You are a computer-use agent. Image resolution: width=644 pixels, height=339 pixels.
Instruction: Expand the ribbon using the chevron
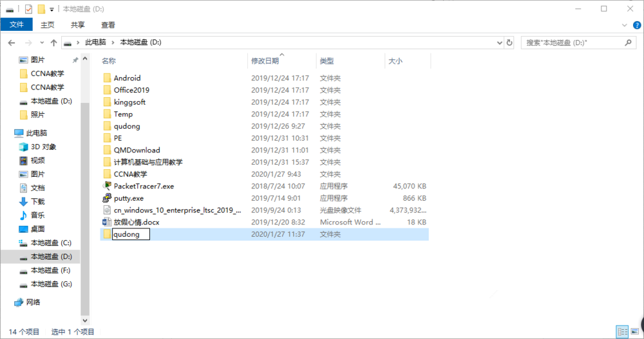click(x=624, y=25)
